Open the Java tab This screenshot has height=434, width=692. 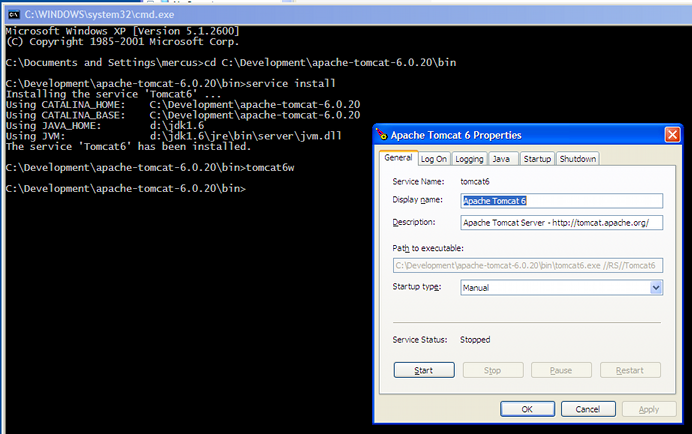503,159
